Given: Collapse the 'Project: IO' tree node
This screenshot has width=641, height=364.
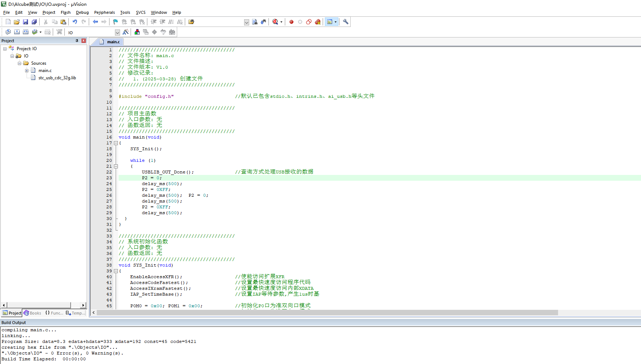Looking at the screenshot, I should (5, 49).
